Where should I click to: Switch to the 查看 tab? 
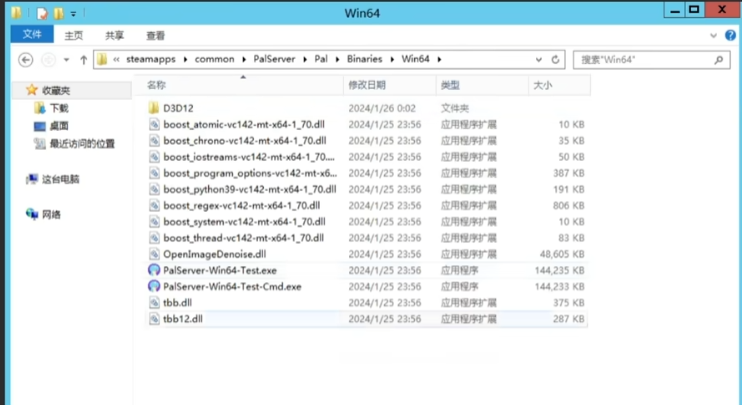pos(156,35)
